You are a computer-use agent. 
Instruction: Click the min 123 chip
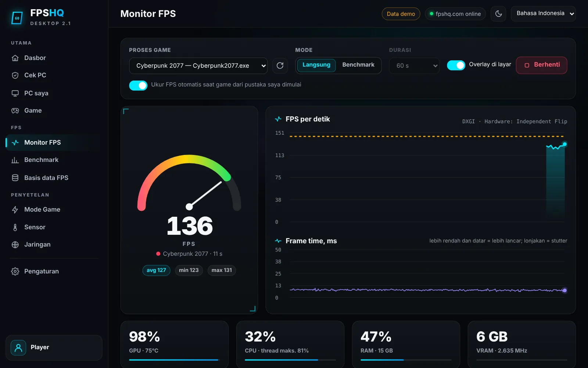[189, 270]
